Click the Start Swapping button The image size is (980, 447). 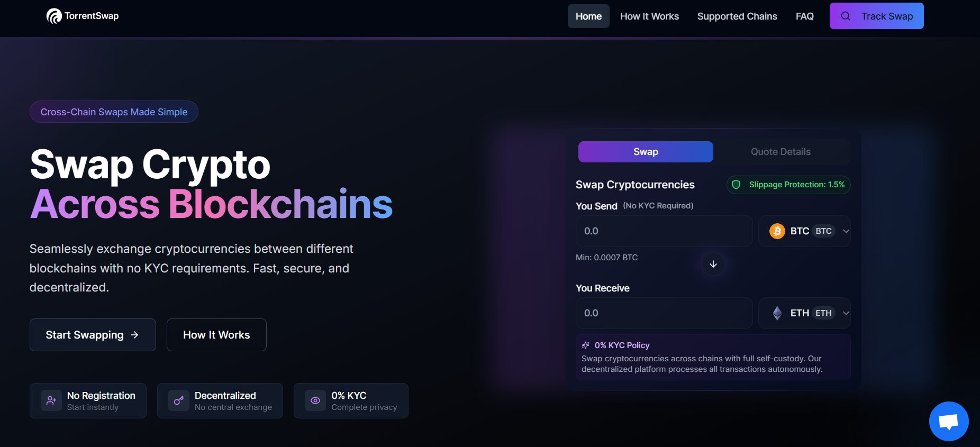point(93,334)
